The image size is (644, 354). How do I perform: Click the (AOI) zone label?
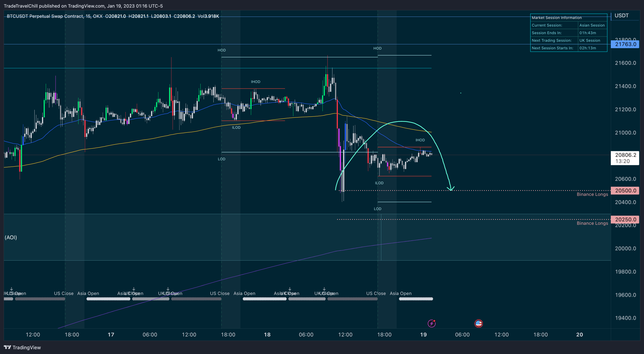pos(11,237)
